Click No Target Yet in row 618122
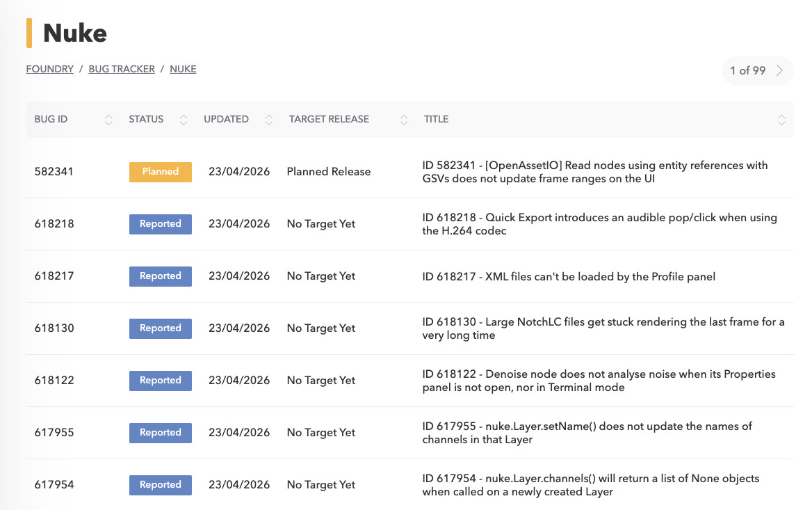The height and width of the screenshot is (510, 812). click(321, 381)
